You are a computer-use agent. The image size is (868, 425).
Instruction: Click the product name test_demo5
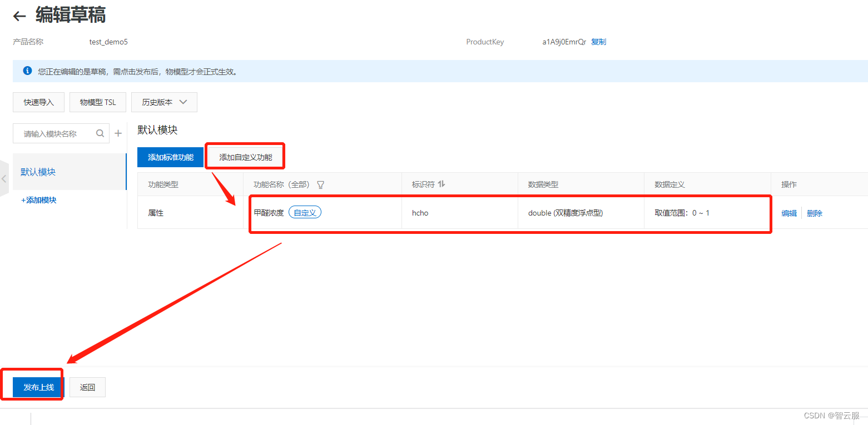pyautogui.click(x=108, y=42)
